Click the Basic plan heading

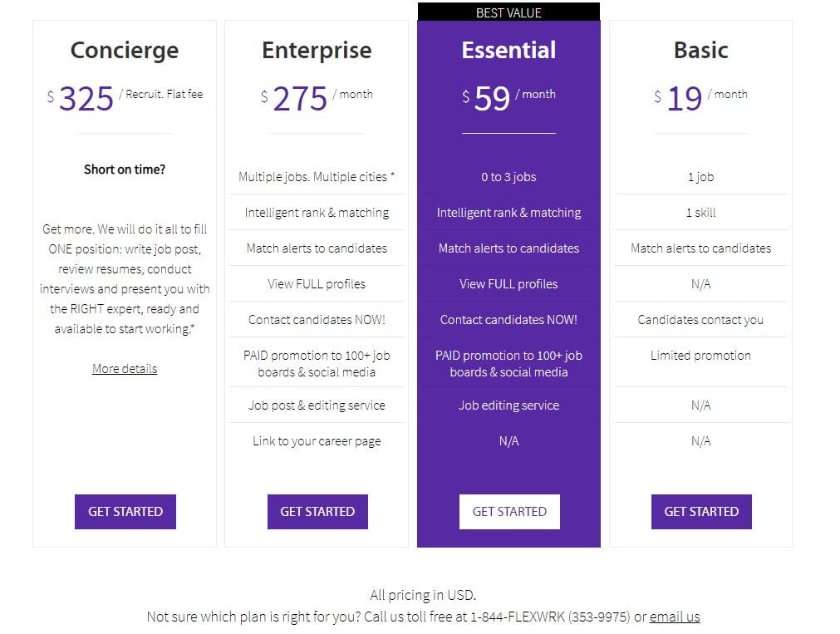[700, 51]
